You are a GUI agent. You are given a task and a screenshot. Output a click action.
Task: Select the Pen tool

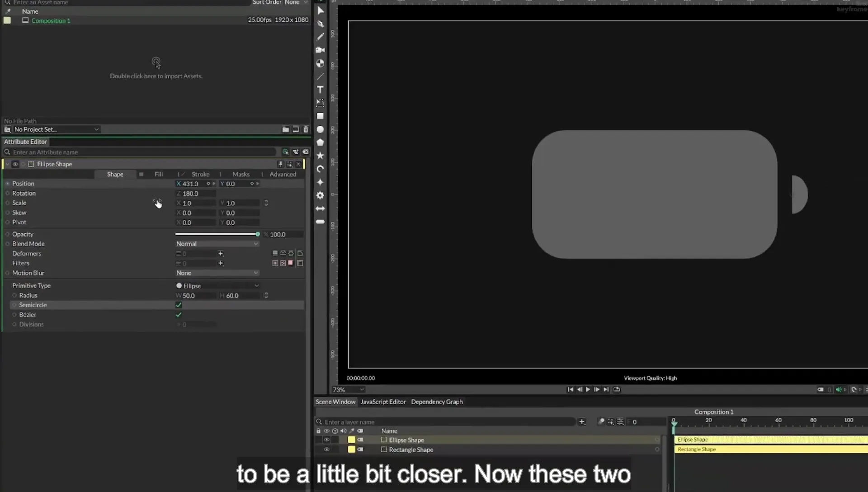320,24
